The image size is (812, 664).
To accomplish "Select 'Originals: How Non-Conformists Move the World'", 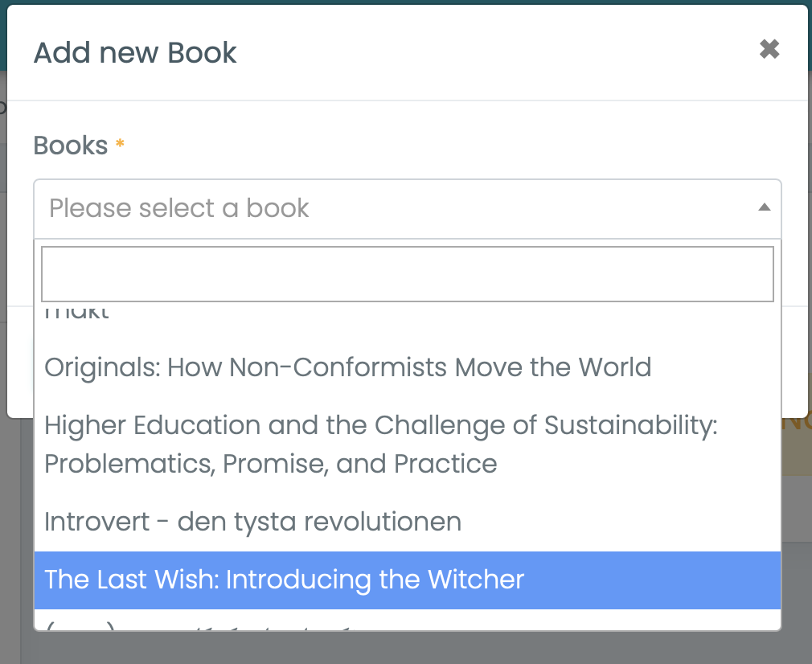I will pos(347,367).
